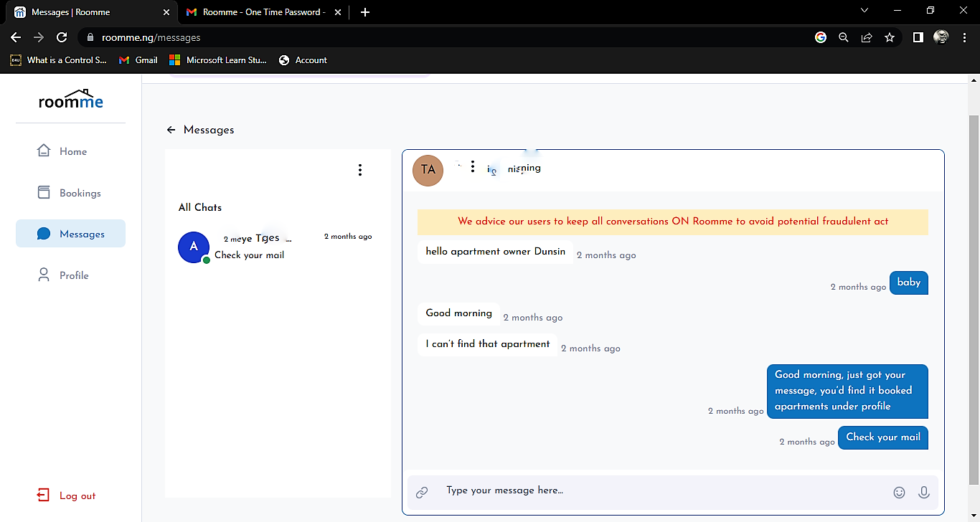Click the browser forward arrow
This screenshot has width=980, height=522.
(39, 37)
